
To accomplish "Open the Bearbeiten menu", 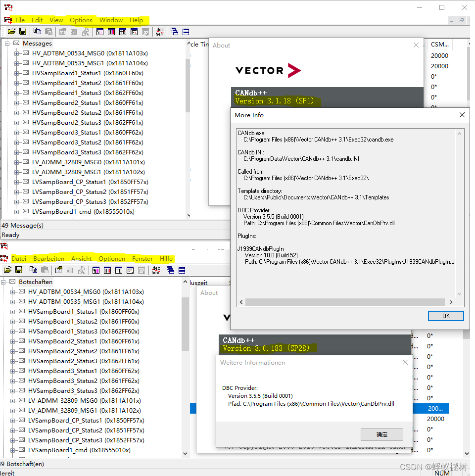I will coord(49,259).
